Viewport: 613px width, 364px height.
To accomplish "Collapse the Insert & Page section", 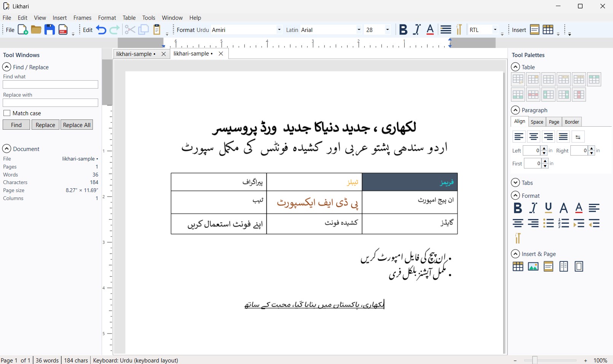I will point(515,254).
